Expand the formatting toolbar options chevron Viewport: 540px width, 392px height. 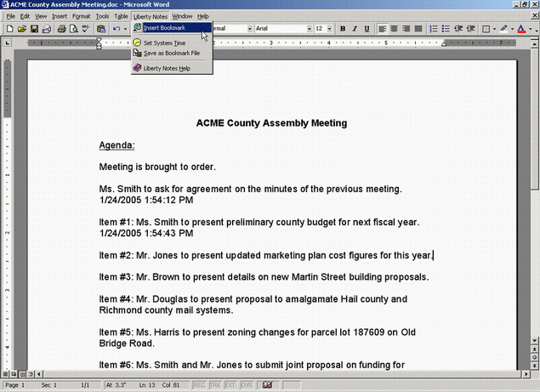click(537, 29)
